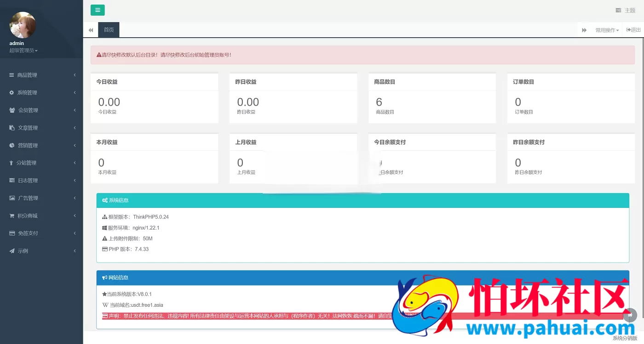644x344 pixels.
Task: Click the admin profile avatar picture
Action: (23, 25)
